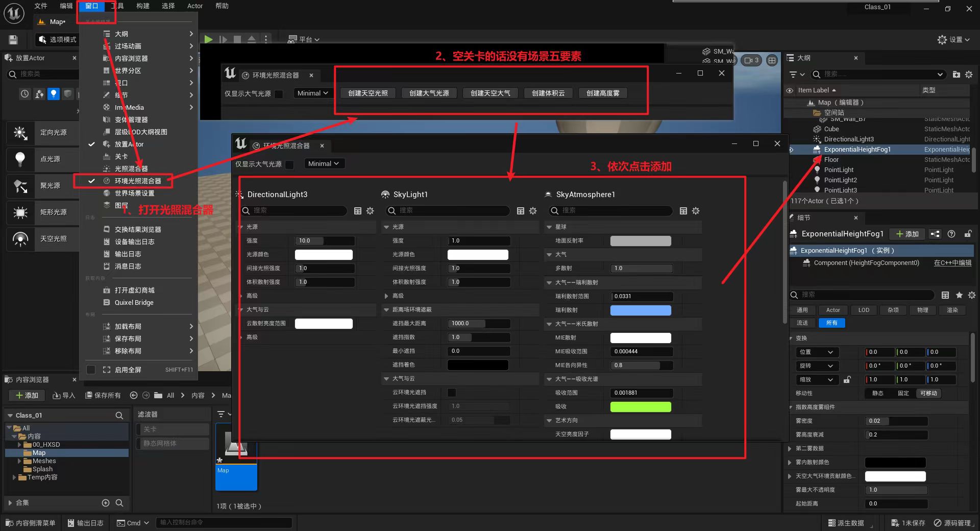Set mobility to 固定

tap(903, 393)
